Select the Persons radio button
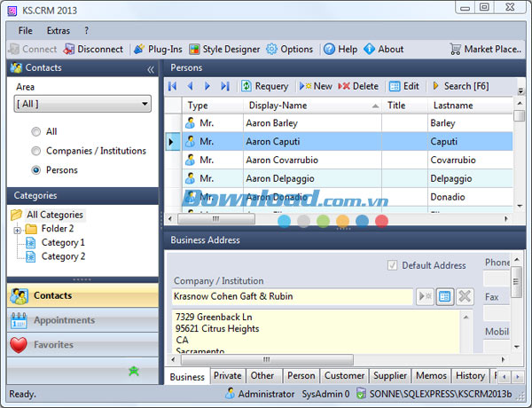 click(35, 170)
